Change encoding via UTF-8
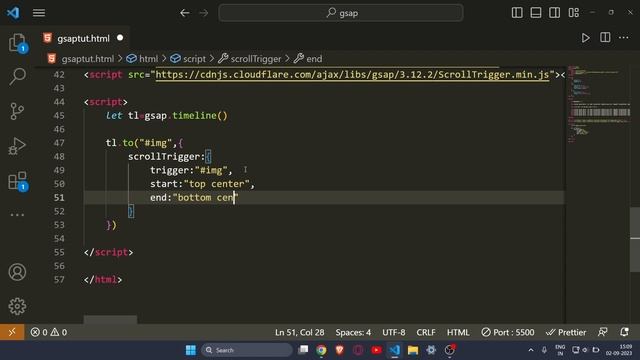This screenshot has height=360, width=640. tap(393, 332)
